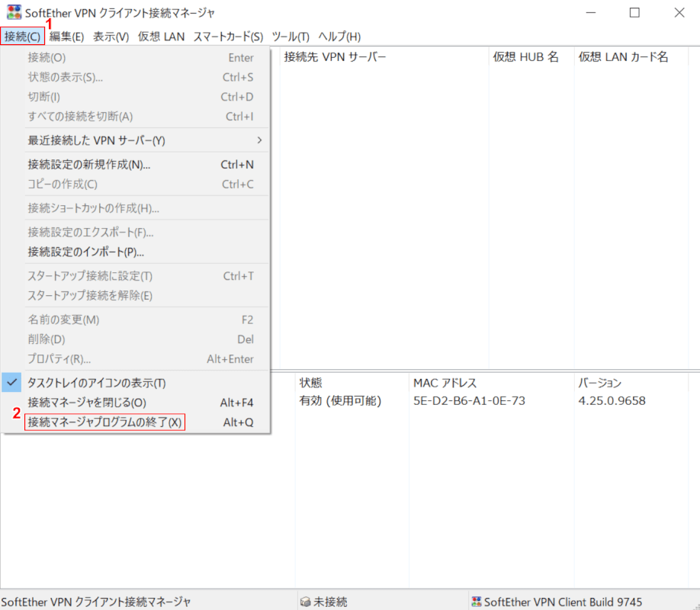Open the ツール(T) menu
This screenshot has width=700, height=610.
click(291, 37)
